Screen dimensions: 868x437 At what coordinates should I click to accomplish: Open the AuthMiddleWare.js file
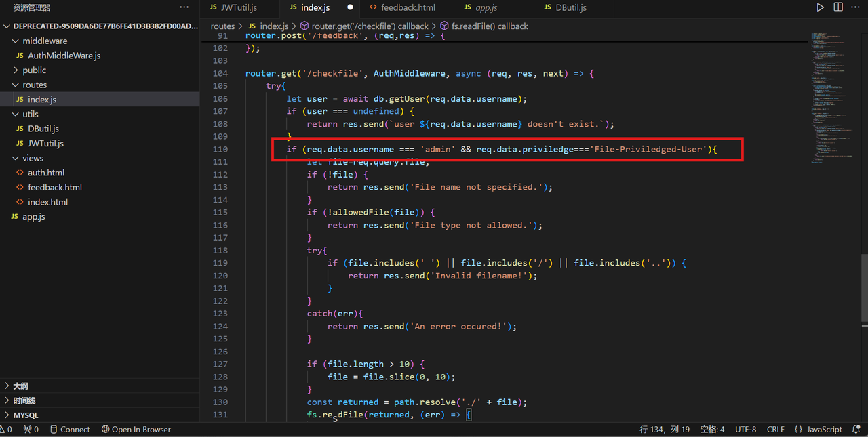pyautogui.click(x=64, y=56)
